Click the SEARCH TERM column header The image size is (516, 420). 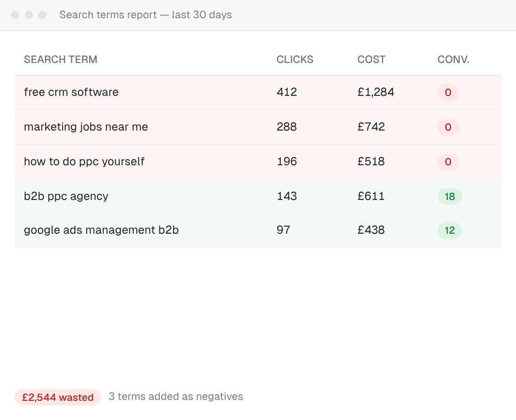tap(61, 59)
